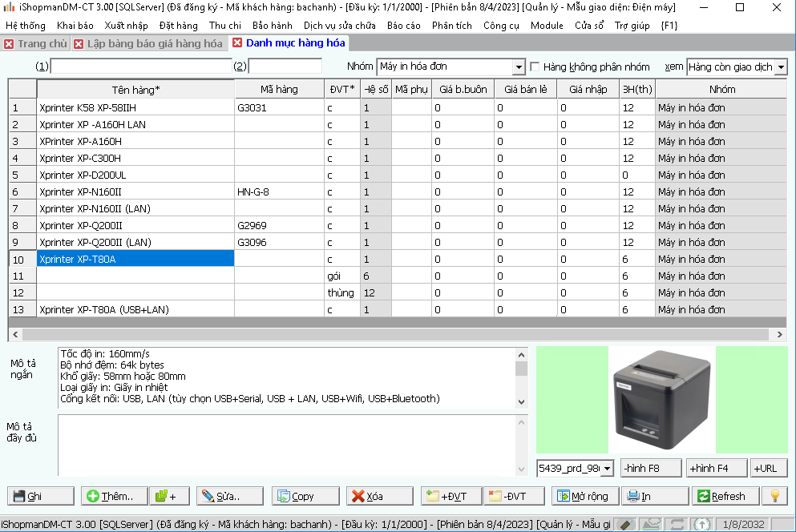This screenshot has height=532, width=796.
Task: Click the upload arrow circle icon in status bar
Action: (x=702, y=524)
